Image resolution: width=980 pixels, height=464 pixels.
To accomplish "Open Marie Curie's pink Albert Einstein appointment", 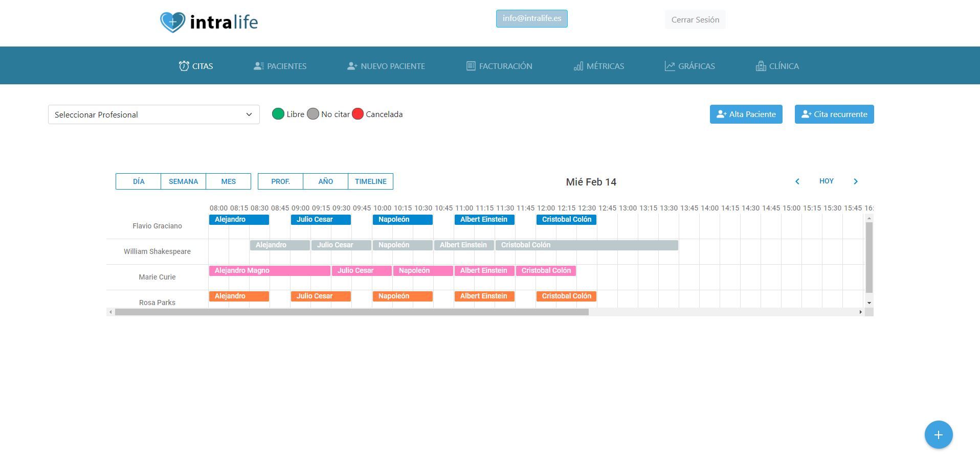I will (x=484, y=271).
